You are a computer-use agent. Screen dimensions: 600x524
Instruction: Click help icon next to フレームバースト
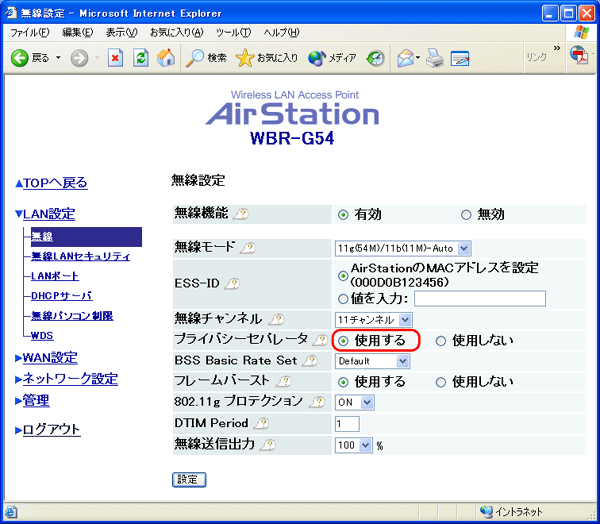pyautogui.click(x=284, y=381)
